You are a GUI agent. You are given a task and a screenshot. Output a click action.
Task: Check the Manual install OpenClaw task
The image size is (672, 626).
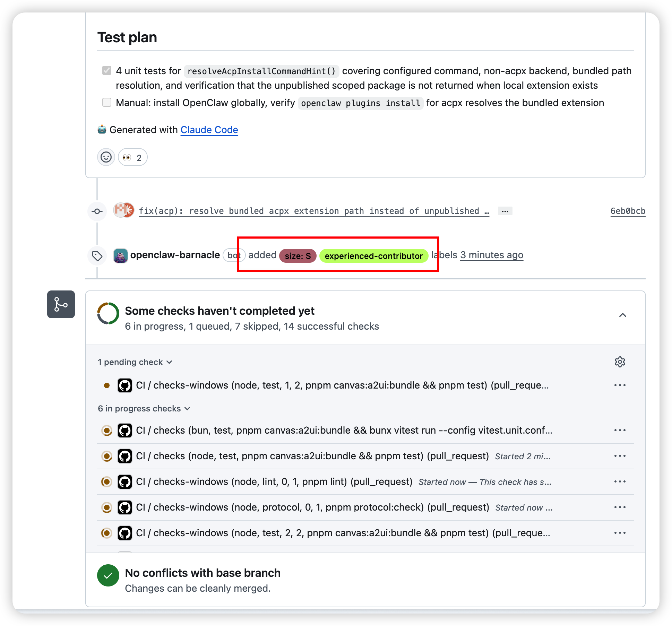(107, 103)
